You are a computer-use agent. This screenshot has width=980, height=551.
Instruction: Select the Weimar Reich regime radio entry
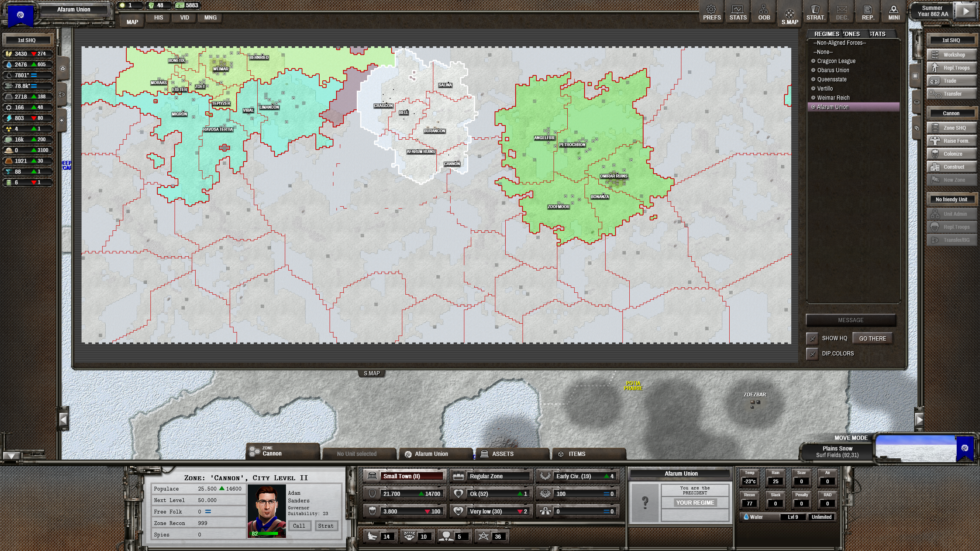(x=833, y=98)
